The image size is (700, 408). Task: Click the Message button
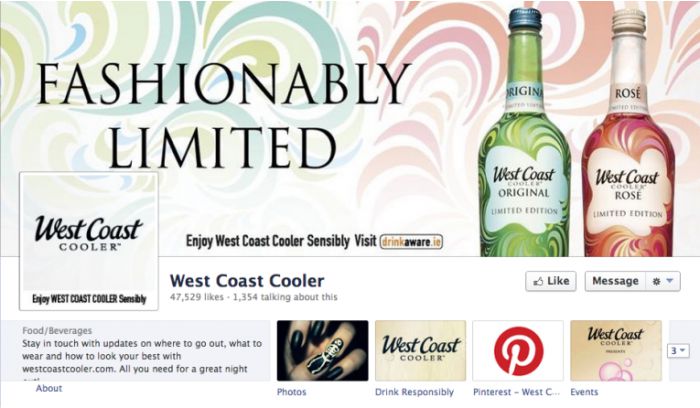pyautogui.click(x=615, y=281)
